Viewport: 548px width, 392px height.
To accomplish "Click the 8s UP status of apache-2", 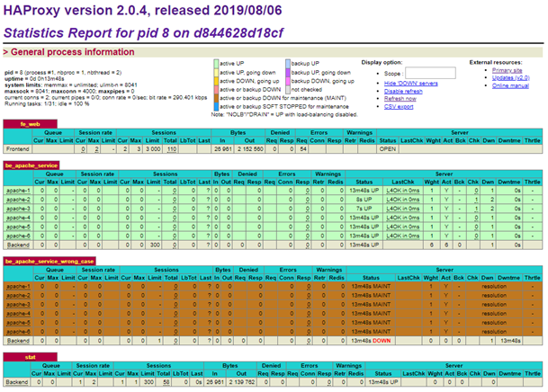I will (364, 200).
